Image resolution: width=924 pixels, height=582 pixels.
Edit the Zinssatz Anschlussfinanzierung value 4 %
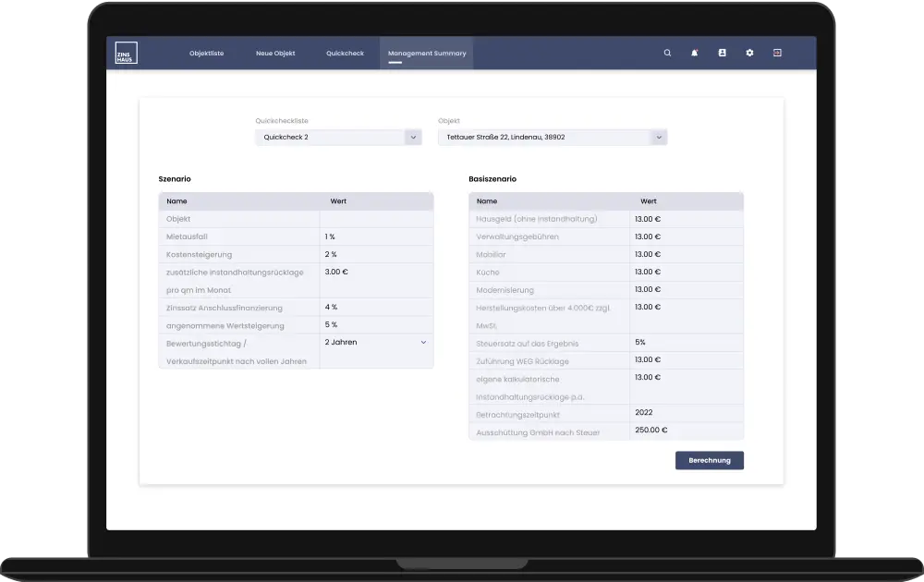[x=374, y=307]
